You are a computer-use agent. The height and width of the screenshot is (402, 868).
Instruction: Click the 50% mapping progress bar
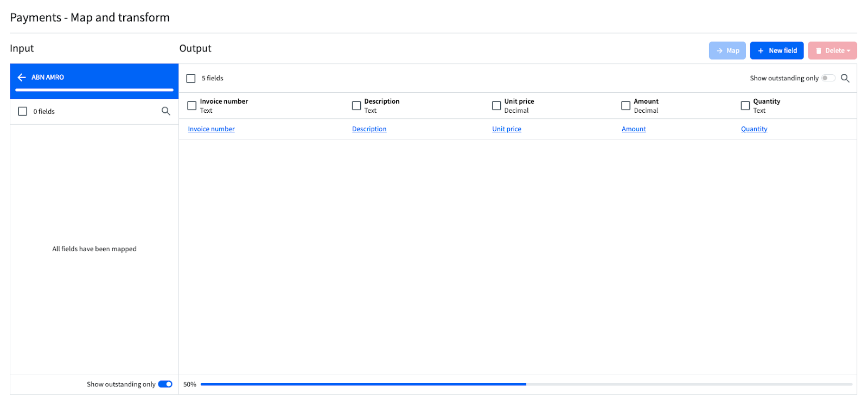[526, 384]
